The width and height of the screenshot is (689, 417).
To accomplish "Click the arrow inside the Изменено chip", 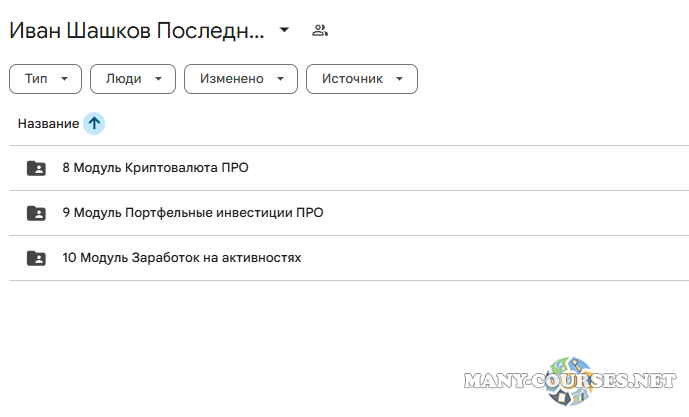I will [x=281, y=79].
